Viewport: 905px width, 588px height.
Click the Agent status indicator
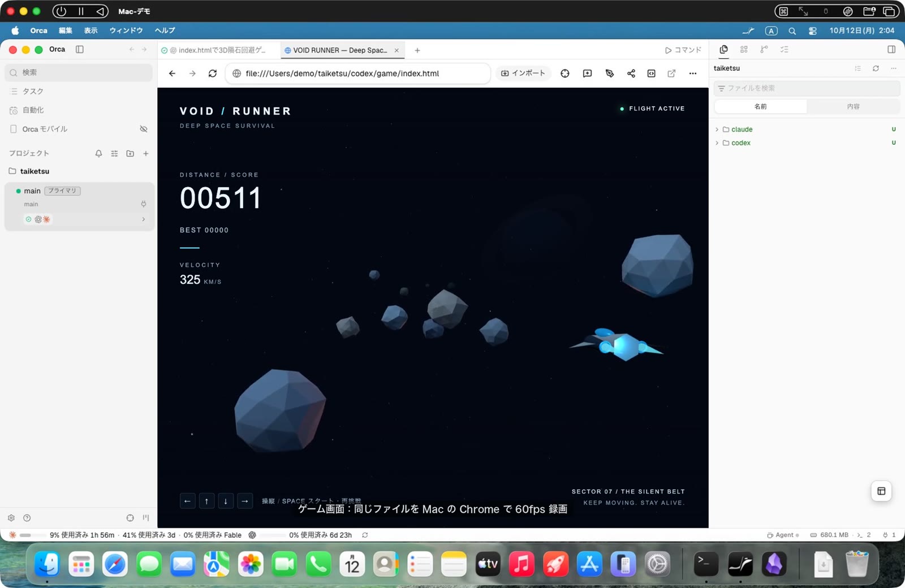[783, 535]
